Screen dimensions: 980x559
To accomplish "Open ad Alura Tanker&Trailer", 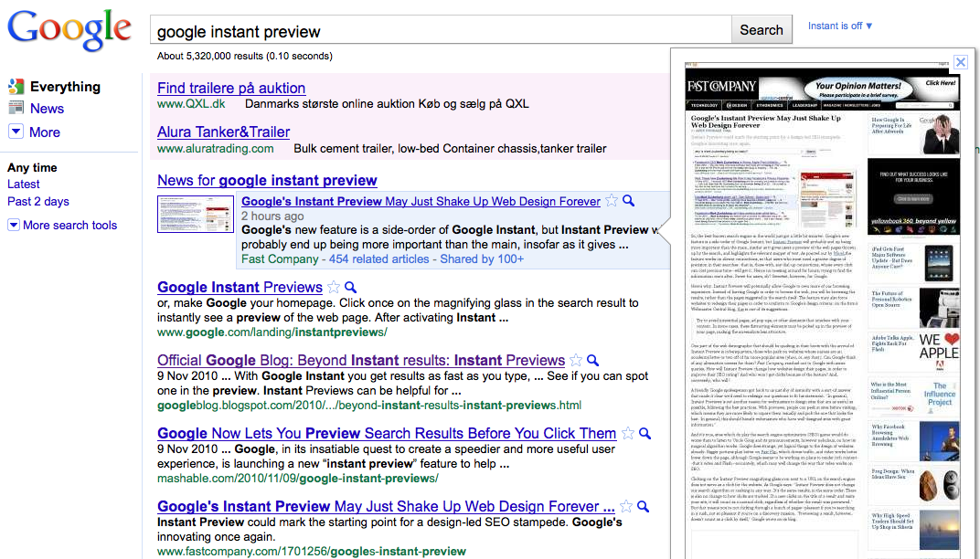I will [223, 132].
